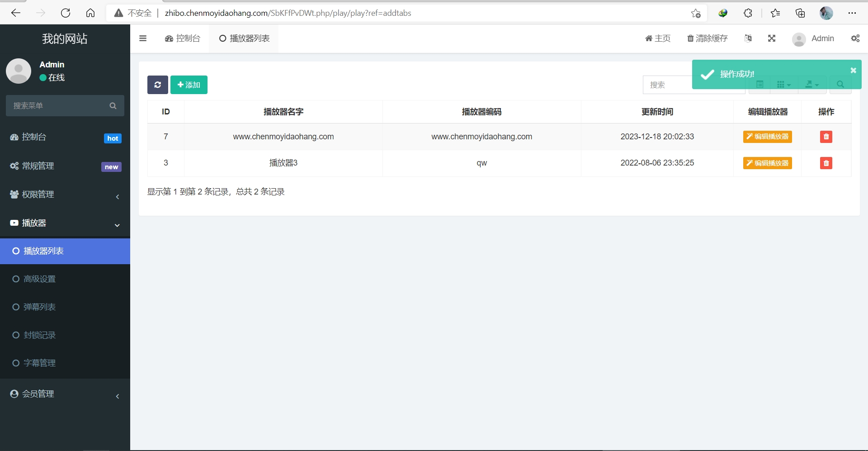Add this page to browser favorites
868x451 pixels.
(696, 13)
